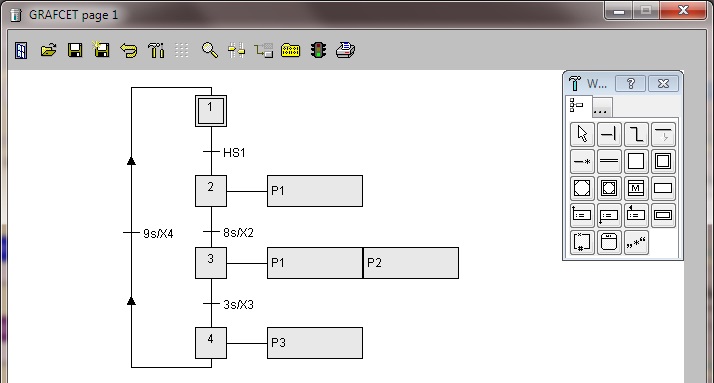Choose the transition tool in the palette
714x383 pixels.
coord(609,134)
